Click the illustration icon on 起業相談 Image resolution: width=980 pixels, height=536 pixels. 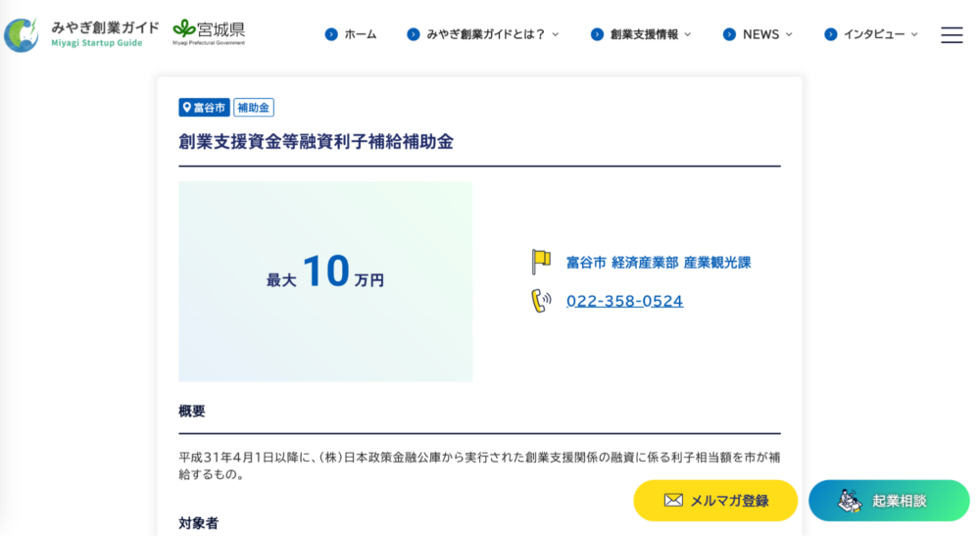850,501
